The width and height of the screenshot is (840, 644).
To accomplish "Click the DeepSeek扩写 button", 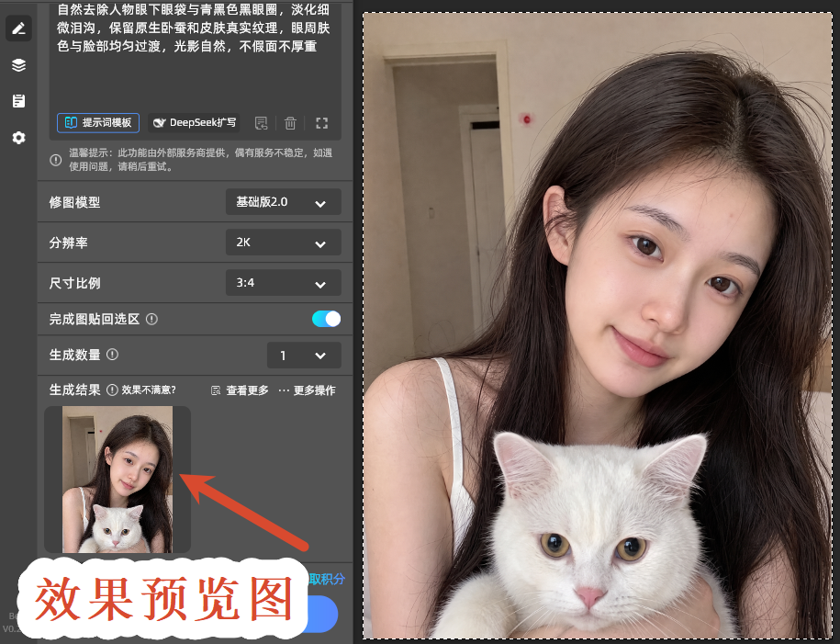I will tap(194, 123).
